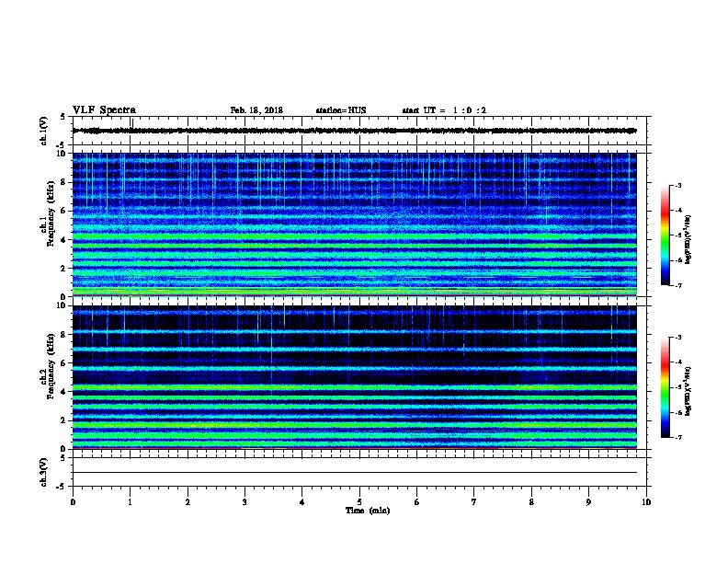
Task: Click the "Time (min)" axis title
Action: [368, 511]
